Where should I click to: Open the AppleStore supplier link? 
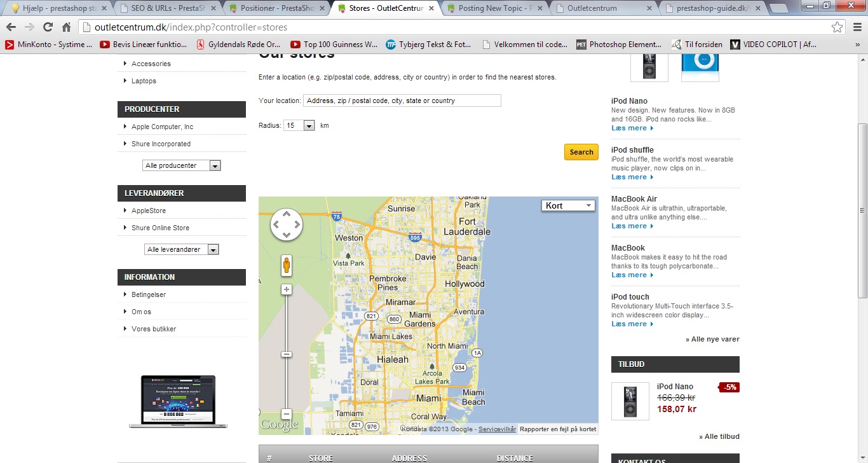click(x=148, y=211)
